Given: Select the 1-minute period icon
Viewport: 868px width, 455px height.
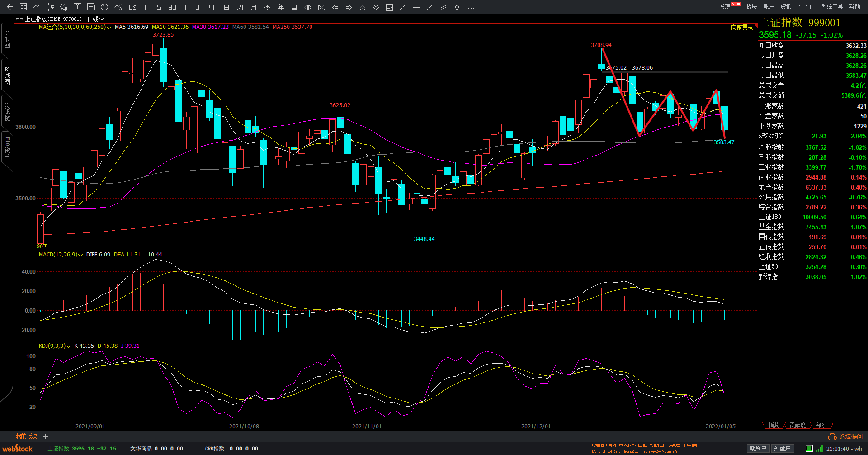Looking at the screenshot, I should click(145, 7).
